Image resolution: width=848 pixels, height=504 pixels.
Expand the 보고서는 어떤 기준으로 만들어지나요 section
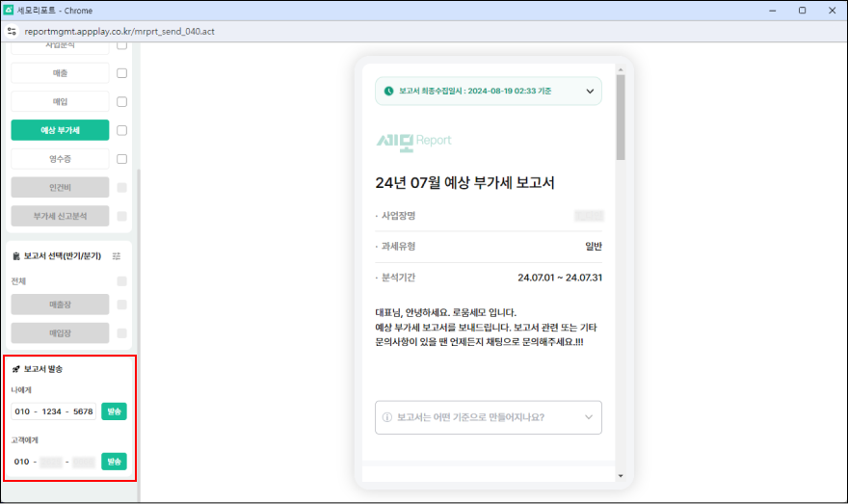pyautogui.click(x=589, y=418)
